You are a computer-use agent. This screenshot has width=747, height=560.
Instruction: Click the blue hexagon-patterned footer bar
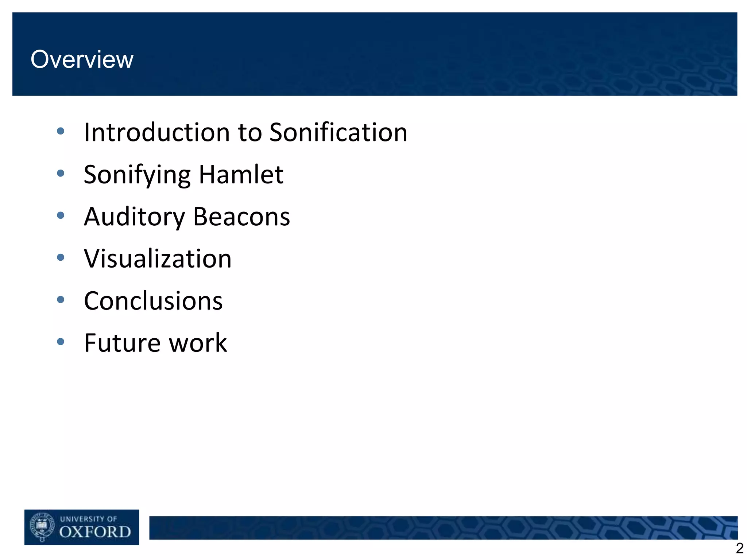coord(443,528)
